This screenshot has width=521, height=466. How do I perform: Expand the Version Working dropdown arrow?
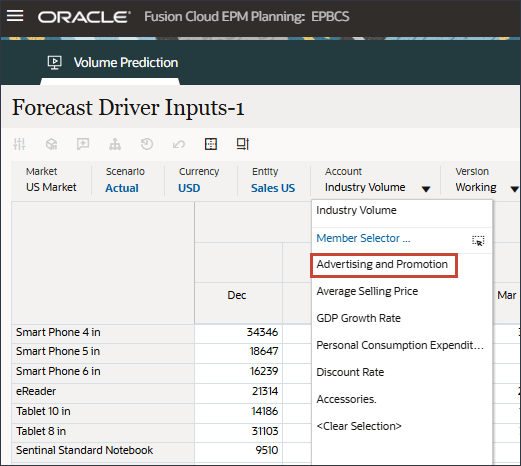coord(514,189)
